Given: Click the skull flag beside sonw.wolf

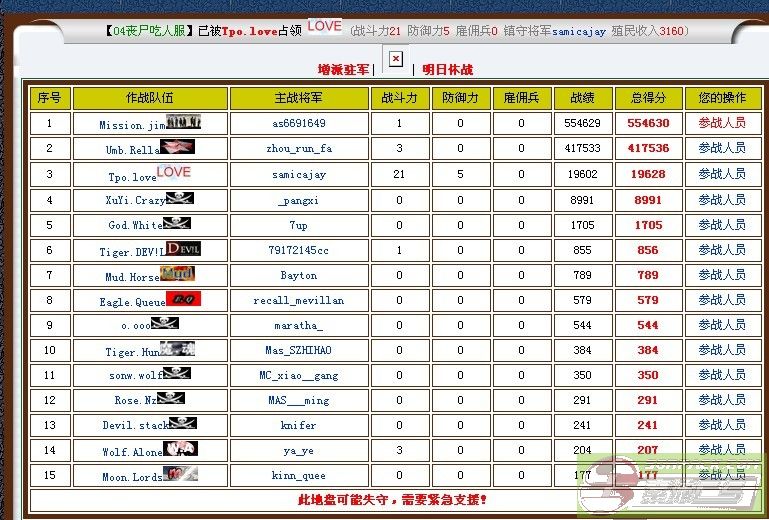Looking at the screenshot, I should point(177,373).
